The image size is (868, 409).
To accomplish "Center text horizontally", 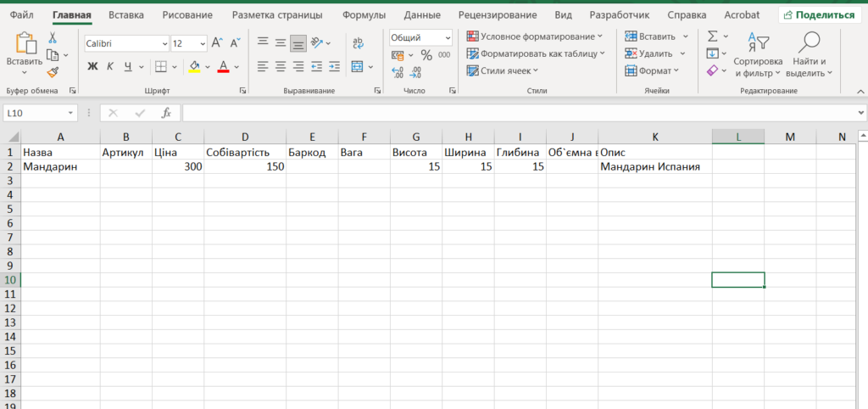I will point(281,66).
